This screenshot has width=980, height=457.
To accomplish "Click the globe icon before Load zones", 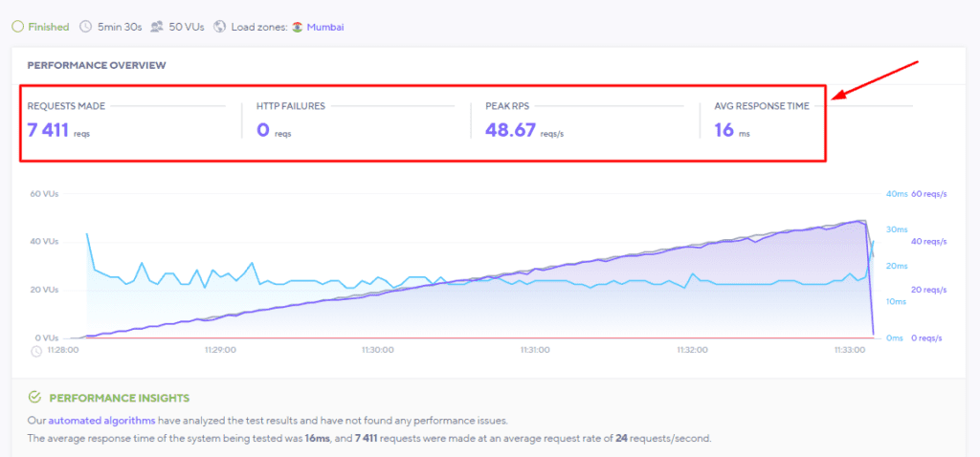I will 219,27.
